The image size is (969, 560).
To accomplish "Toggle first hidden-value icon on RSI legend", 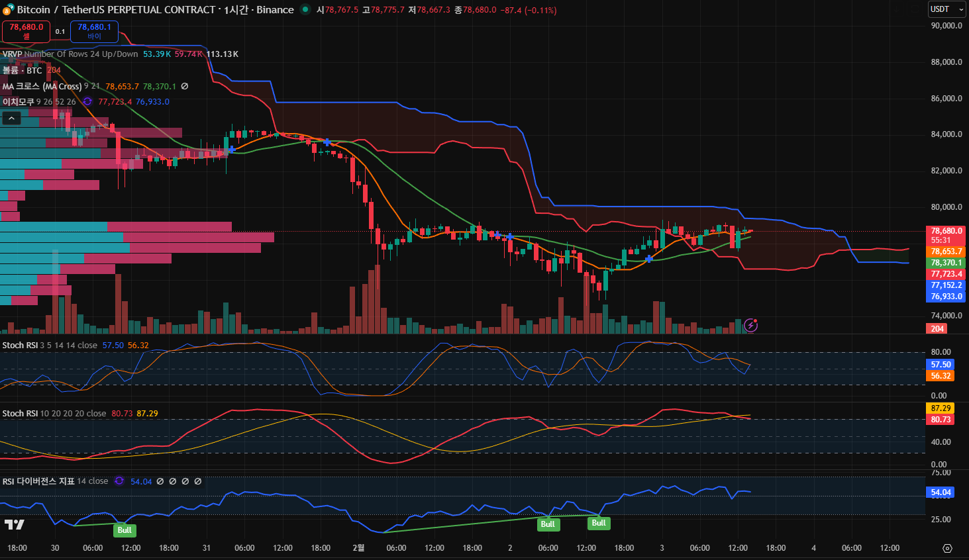I will (160, 481).
